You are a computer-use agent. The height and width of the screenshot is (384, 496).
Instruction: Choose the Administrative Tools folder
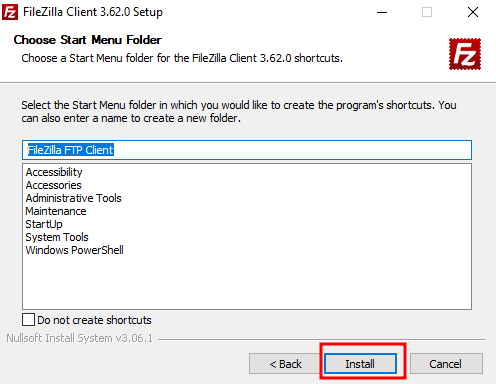73,198
